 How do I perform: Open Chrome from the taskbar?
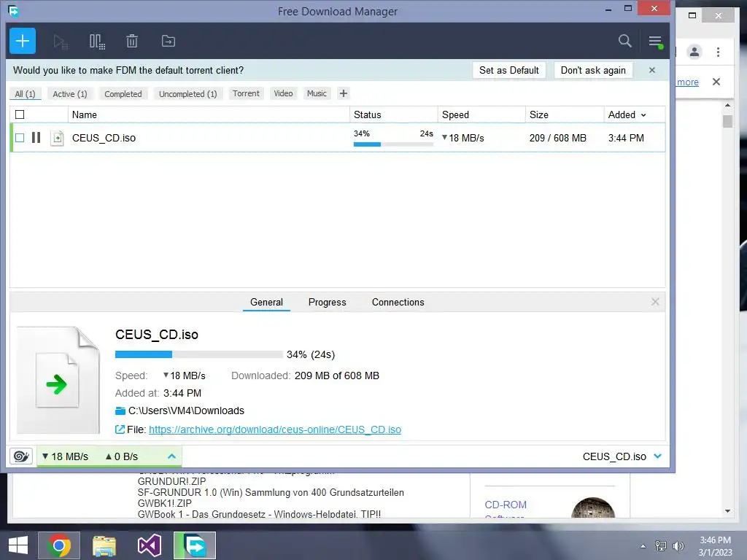[x=59, y=545]
